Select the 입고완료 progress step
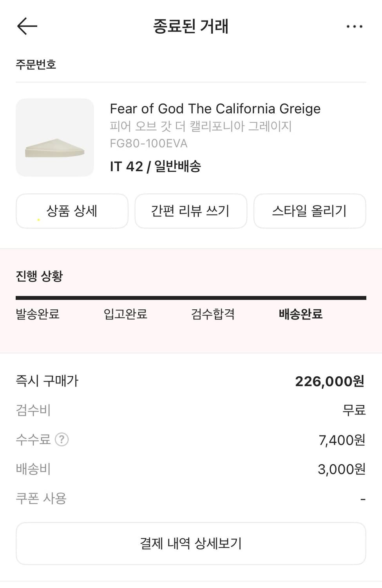382x588 pixels. tap(125, 314)
